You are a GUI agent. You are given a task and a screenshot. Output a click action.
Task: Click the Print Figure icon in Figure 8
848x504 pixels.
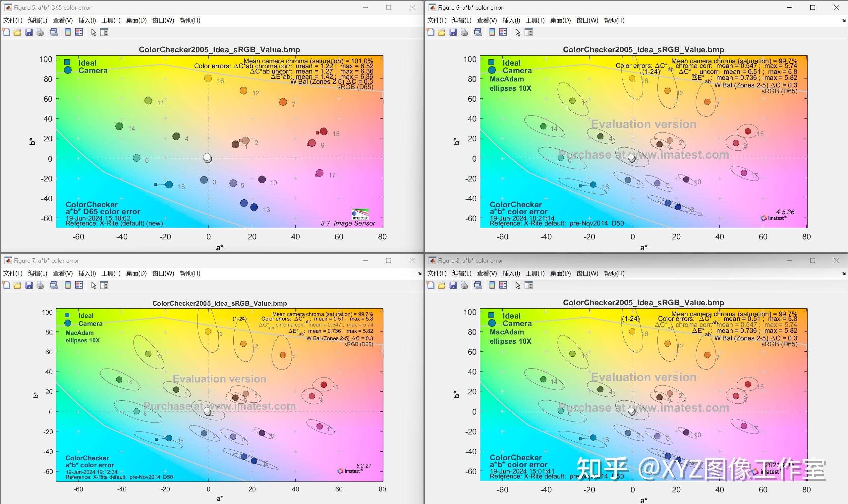pos(465,285)
